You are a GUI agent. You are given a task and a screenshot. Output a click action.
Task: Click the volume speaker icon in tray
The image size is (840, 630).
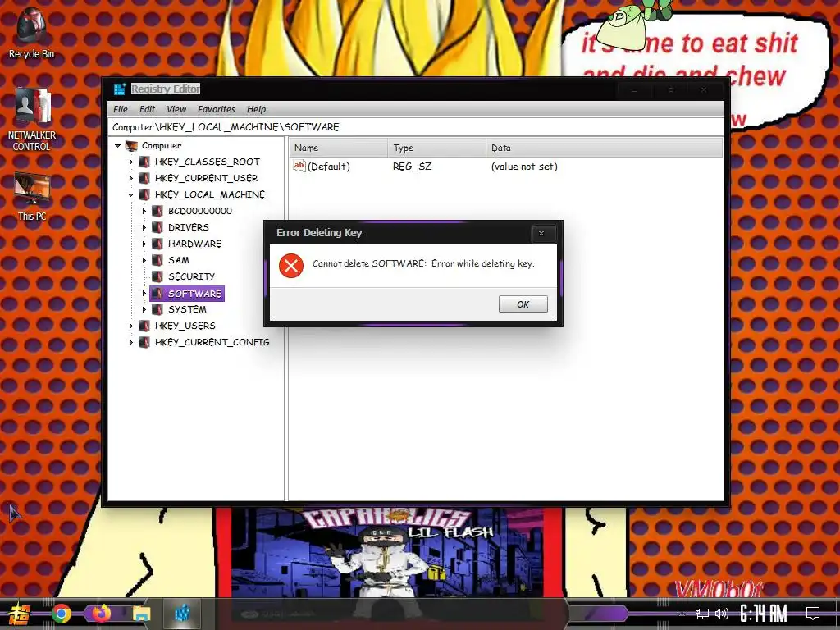[722, 614]
